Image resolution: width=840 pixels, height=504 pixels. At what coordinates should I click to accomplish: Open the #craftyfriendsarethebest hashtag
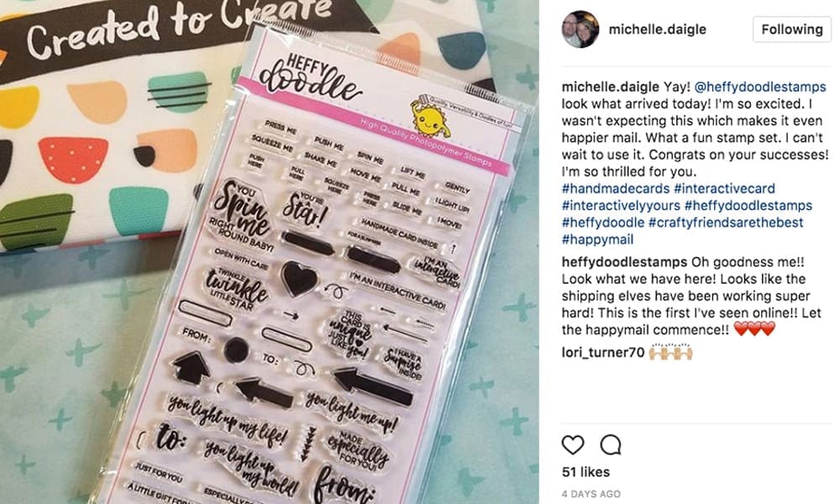click(726, 223)
